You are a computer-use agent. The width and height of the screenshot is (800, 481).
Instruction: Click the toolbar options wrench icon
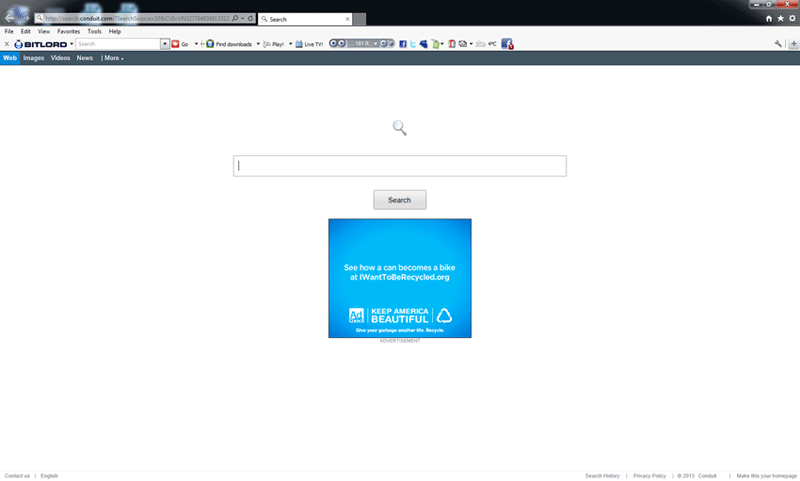778,44
